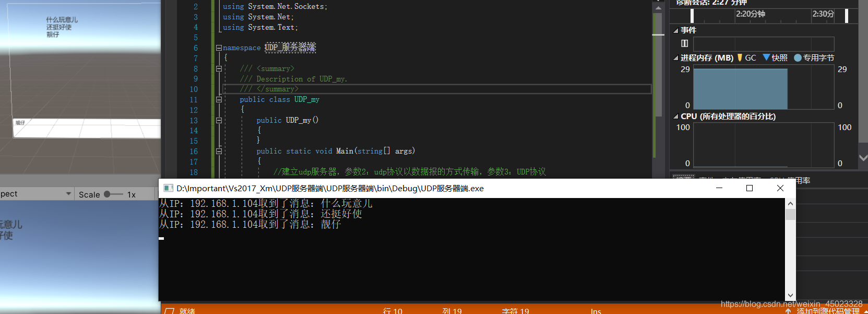868x314 pixels.
Task: Click the closing /// </summary> comment line
Action: pyautogui.click(x=269, y=89)
